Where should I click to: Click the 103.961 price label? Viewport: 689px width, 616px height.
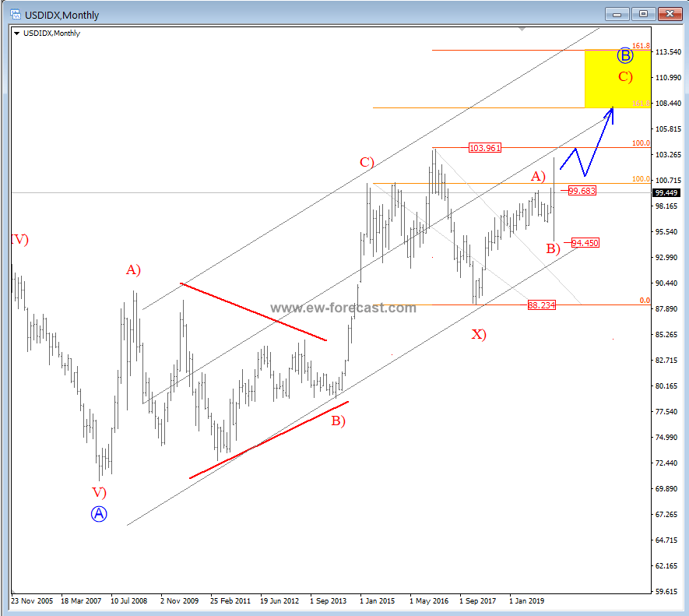(x=484, y=147)
